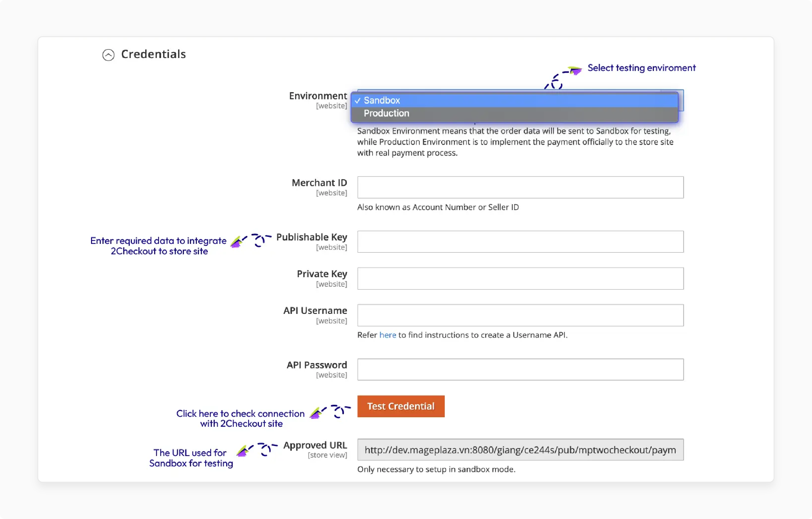Click the Private Key text box
The width and height of the screenshot is (812, 519).
tap(520, 278)
